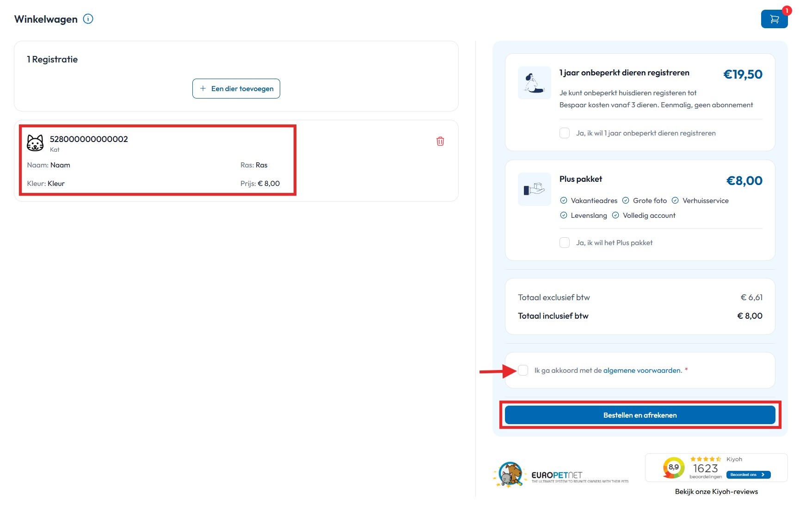Image resolution: width=812 pixels, height=512 pixels.
Task: Open the shopping cart icon
Action: tap(774, 19)
